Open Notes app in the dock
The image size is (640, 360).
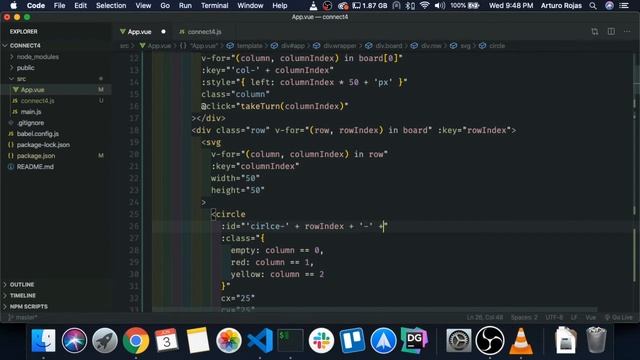198,340
